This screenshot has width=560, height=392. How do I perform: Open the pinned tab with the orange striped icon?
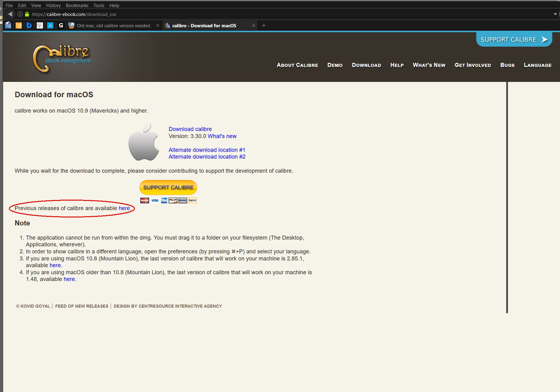pos(19,25)
